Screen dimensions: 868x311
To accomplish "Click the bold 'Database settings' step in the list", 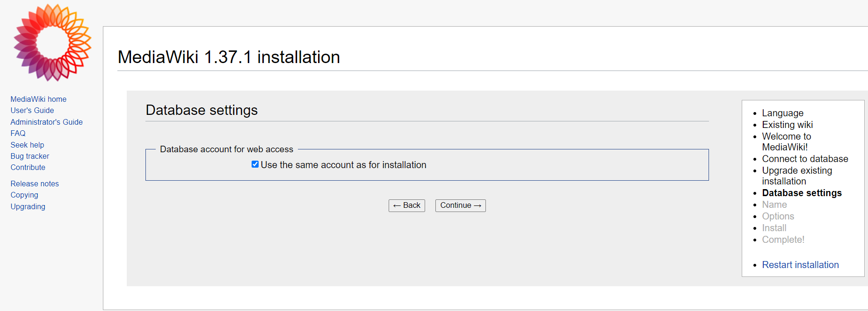I will pyautogui.click(x=802, y=193).
